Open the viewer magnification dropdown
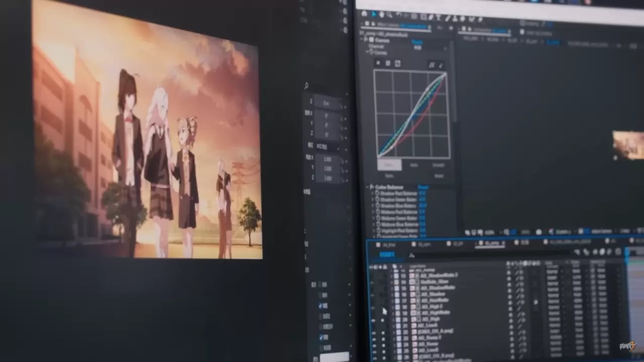Viewport: 644px width, 362px height. 490,233
